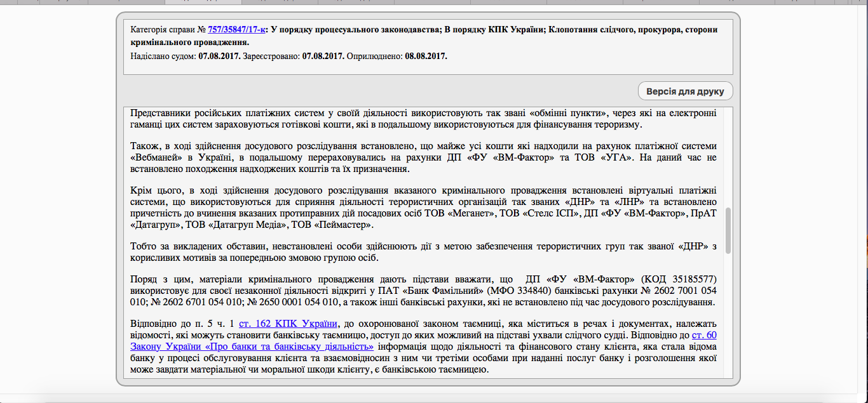Click the '(КОД 35185577)' text
Screen dimensions: 868x403
(x=679, y=279)
